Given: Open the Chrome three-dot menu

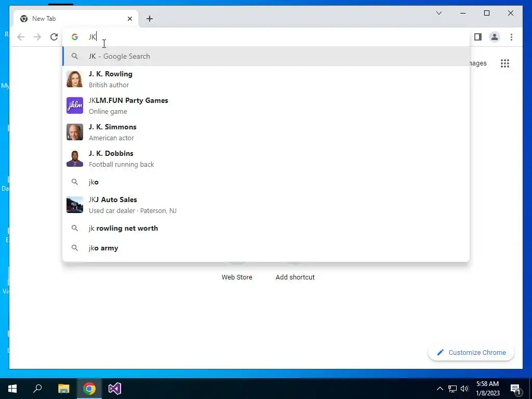Looking at the screenshot, I should coord(511,37).
